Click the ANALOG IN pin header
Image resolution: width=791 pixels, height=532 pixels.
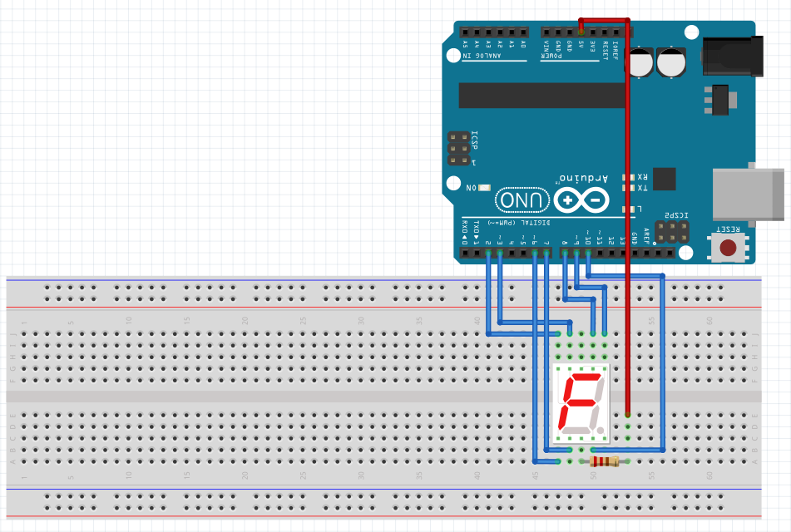(494, 32)
